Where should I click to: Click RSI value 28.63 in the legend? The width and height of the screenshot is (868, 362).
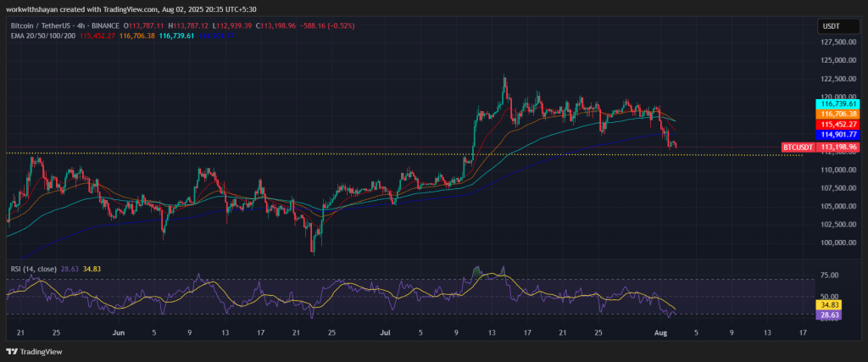pos(70,269)
